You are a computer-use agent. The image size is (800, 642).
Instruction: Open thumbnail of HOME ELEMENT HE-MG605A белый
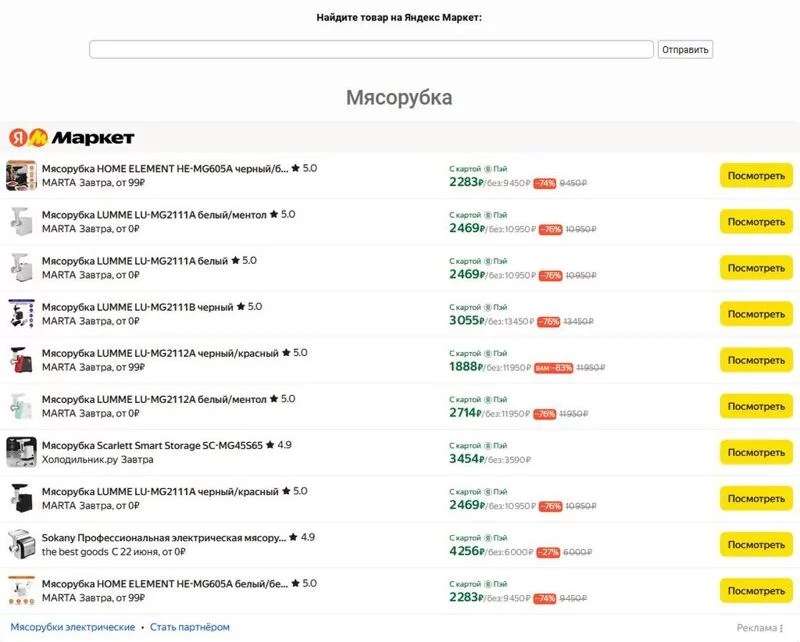click(21, 590)
